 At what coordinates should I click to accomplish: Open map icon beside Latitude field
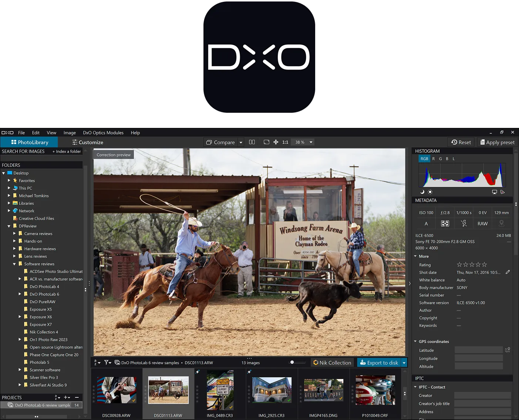point(508,350)
